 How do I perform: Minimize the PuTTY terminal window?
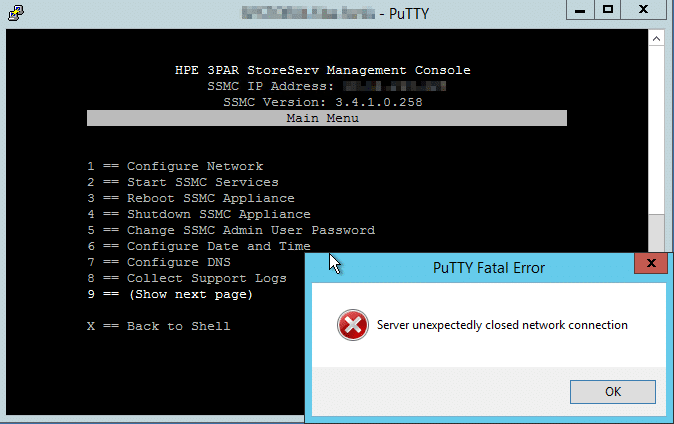580,10
